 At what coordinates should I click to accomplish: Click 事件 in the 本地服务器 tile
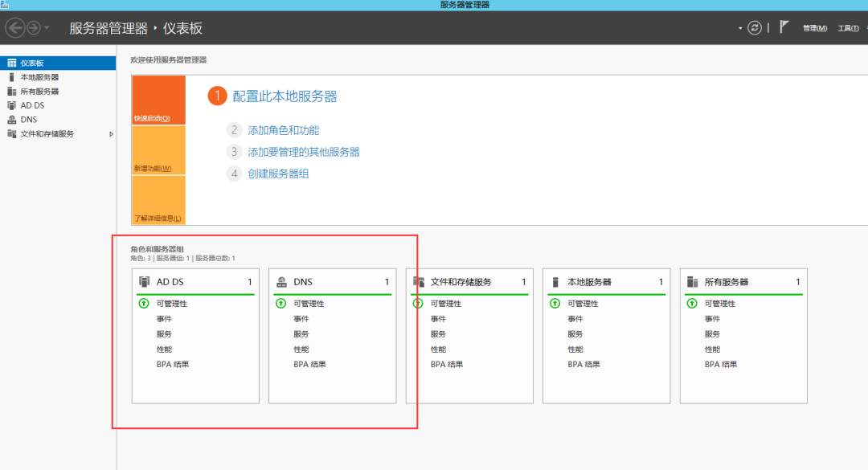(575, 319)
